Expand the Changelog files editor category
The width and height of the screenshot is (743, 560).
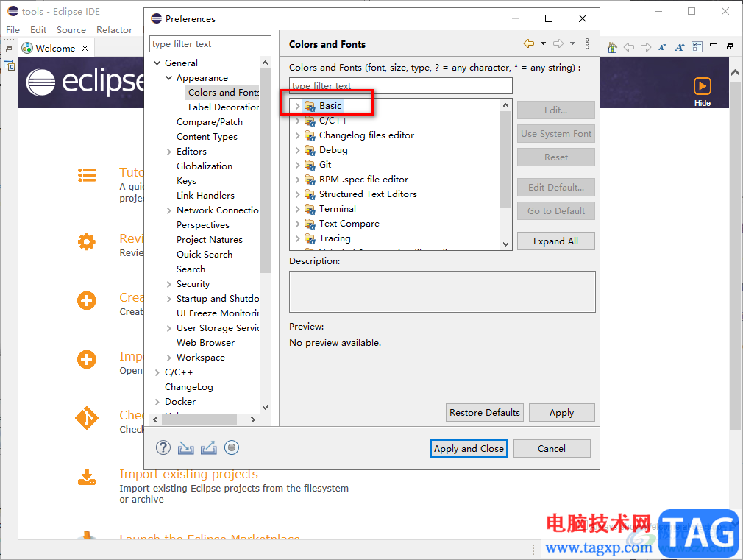[297, 135]
